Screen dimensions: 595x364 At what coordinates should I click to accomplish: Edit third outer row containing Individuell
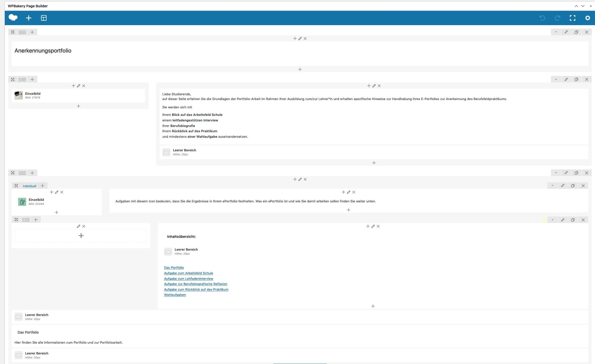[x=566, y=173]
